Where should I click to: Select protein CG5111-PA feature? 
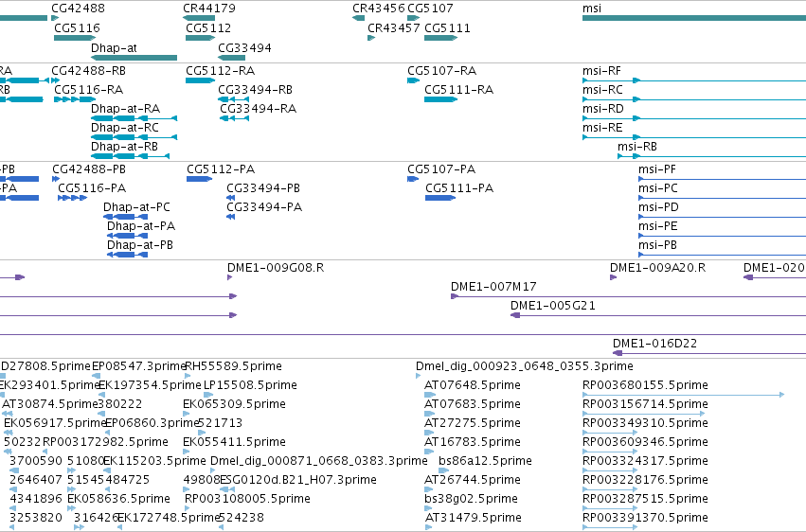(x=440, y=198)
